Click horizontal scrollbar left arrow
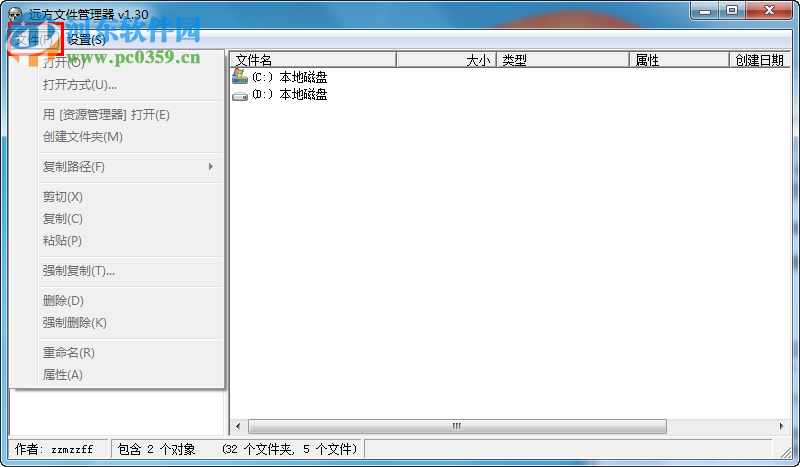This screenshot has height=467, width=800. point(238,426)
